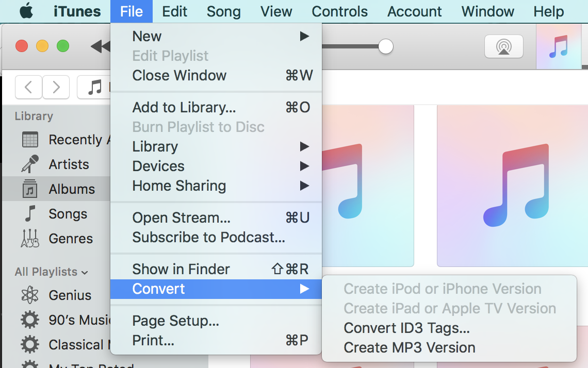Choose Close Window from File menu
This screenshot has height=368, width=588.
point(216,75)
